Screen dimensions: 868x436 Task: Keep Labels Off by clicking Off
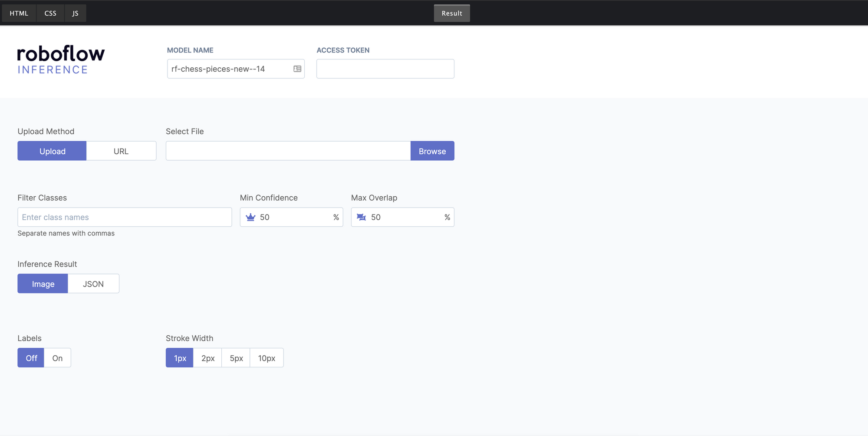pos(30,358)
